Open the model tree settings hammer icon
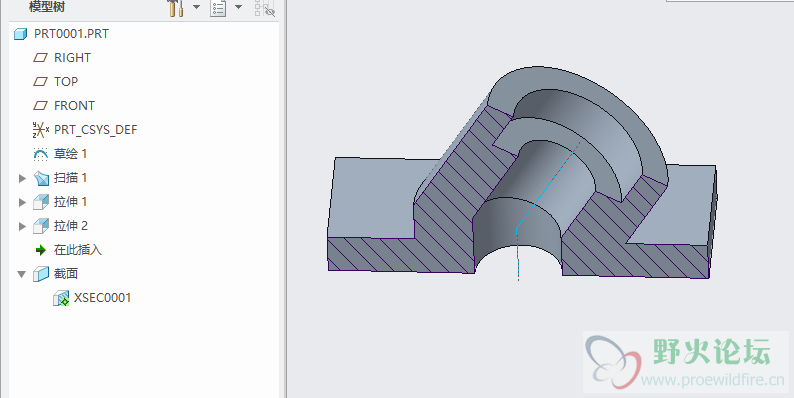This screenshot has width=794, height=398. pos(175,8)
